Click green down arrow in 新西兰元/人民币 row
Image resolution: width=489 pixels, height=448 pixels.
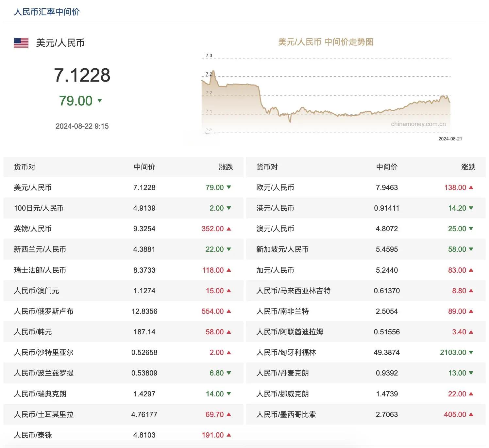tap(229, 249)
